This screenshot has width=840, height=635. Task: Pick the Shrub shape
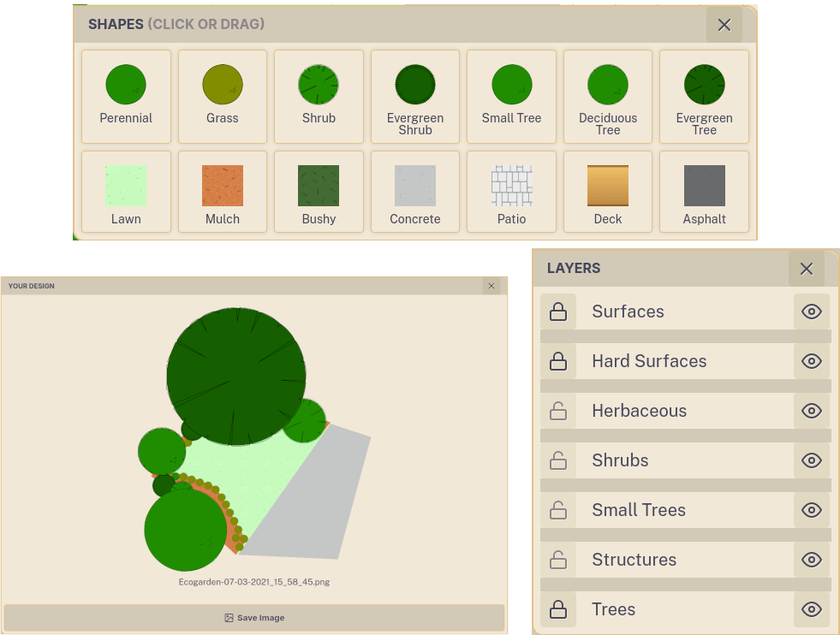[319, 96]
